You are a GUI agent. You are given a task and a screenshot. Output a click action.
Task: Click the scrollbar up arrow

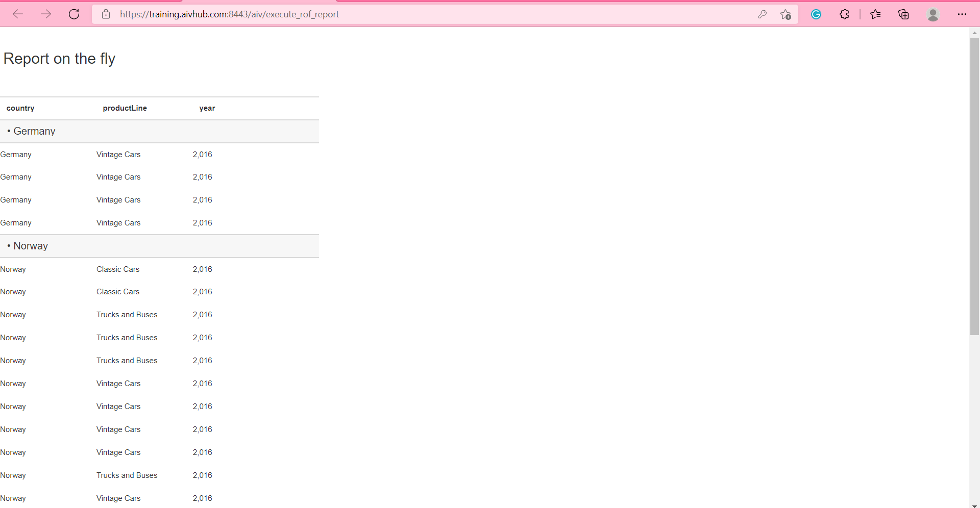coord(974,33)
